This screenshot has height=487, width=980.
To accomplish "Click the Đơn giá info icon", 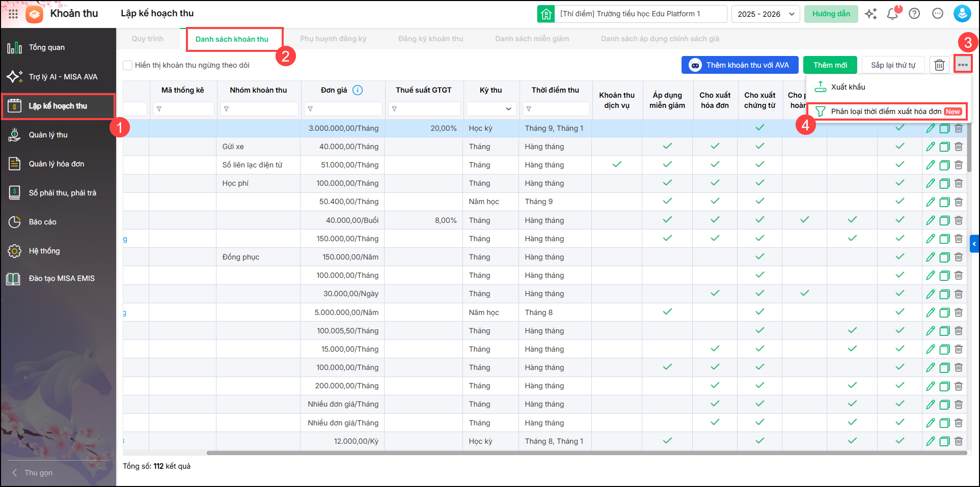I will click(358, 90).
